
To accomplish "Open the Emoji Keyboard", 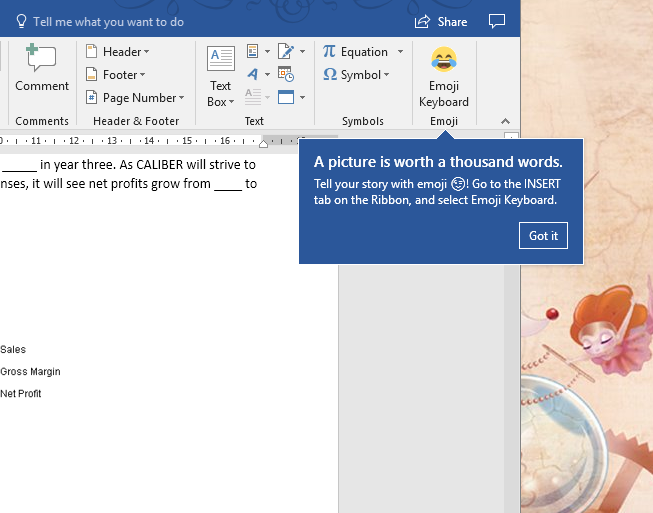I will (444, 77).
